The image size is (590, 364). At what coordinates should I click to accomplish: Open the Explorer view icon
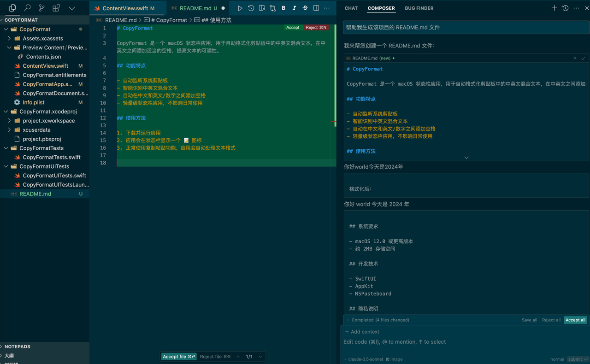[x=12, y=8]
